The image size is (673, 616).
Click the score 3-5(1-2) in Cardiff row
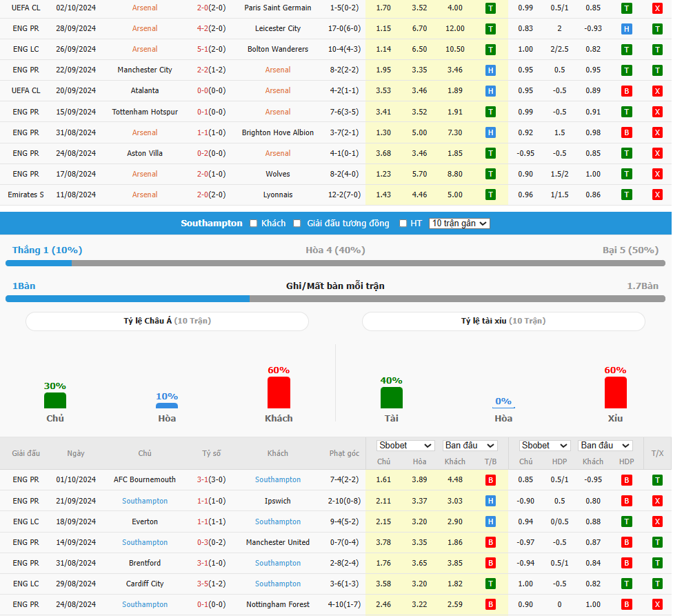(x=211, y=584)
